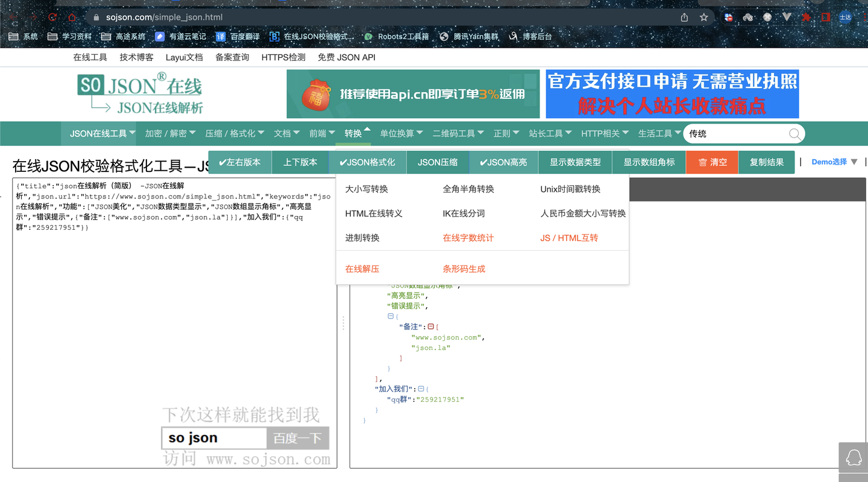Toggle JSON高亮 option

(503, 162)
